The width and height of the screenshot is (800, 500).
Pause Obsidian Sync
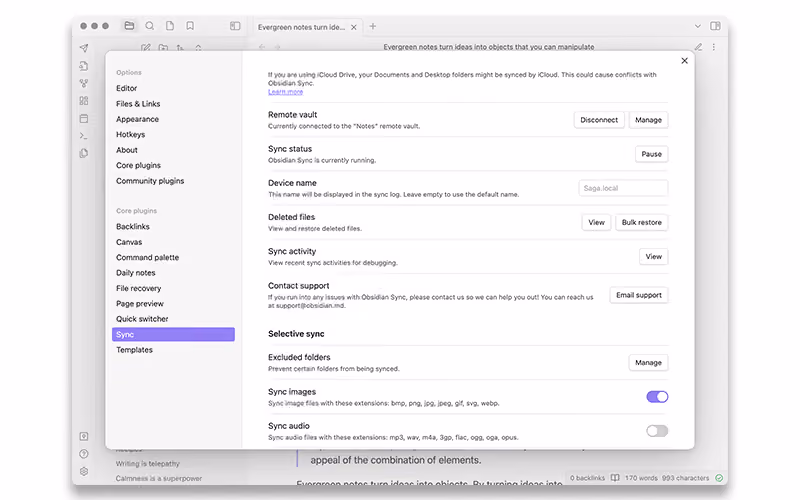click(x=652, y=154)
